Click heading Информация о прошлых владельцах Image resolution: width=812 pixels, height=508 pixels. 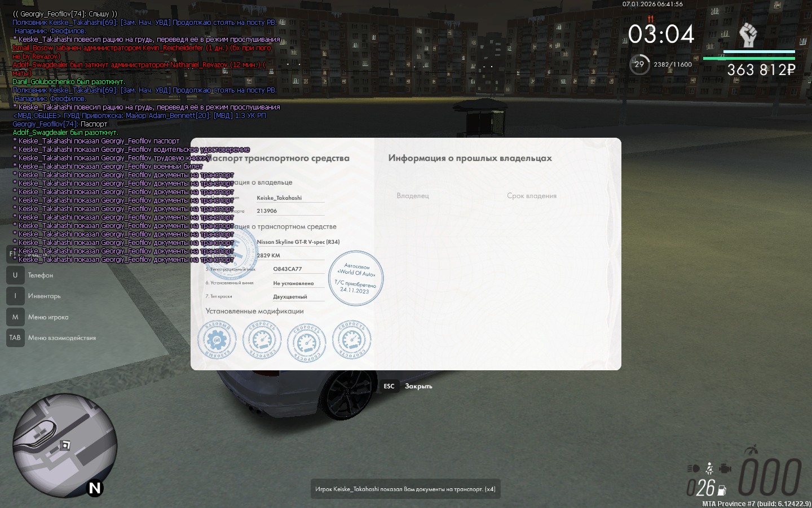[x=470, y=159]
